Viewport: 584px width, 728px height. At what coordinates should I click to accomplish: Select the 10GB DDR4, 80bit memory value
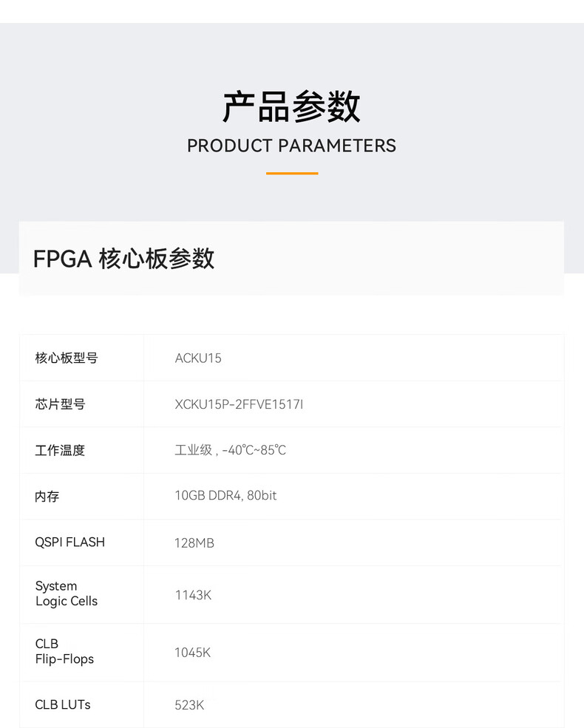pos(225,496)
